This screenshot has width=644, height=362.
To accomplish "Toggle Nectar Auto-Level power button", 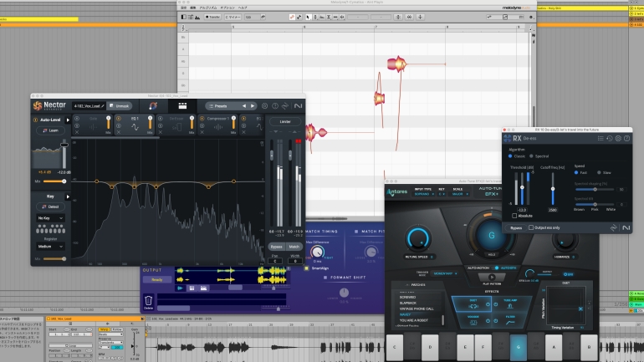I will pos(35,120).
